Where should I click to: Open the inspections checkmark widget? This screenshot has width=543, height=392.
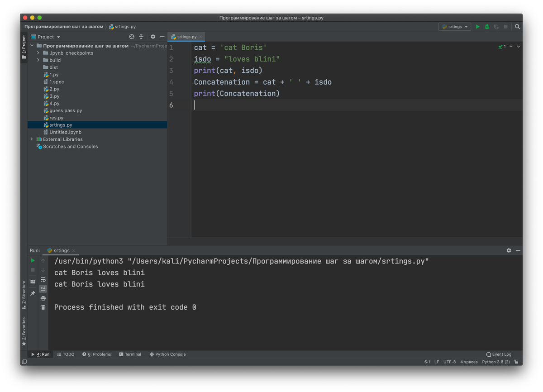tap(502, 47)
